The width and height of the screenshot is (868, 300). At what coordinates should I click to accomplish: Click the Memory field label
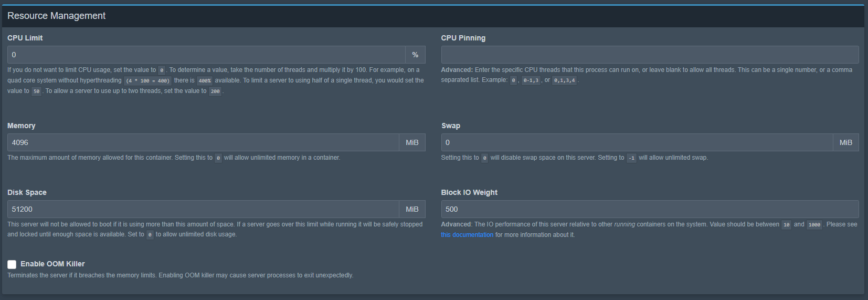coord(22,126)
